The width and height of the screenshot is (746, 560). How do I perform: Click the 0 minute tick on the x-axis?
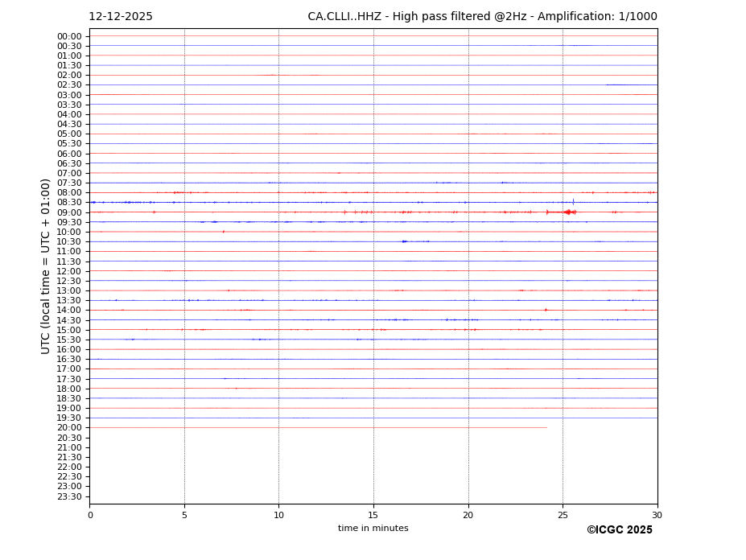[x=90, y=514]
